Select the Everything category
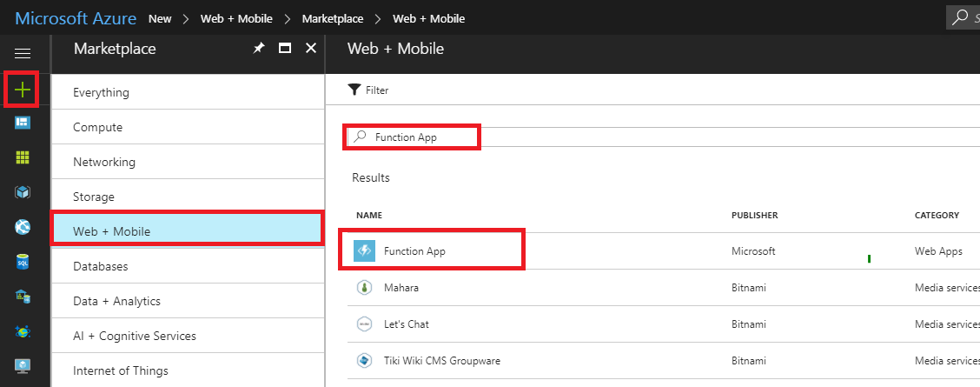980x387 pixels. (x=101, y=92)
